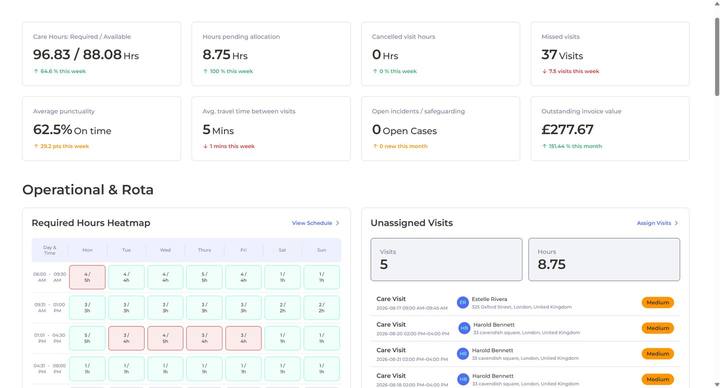Click Harold Bennett's avatar on the 2026-08-20 visit
Viewport: 720px width, 388px height.
pyautogui.click(x=464, y=328)
